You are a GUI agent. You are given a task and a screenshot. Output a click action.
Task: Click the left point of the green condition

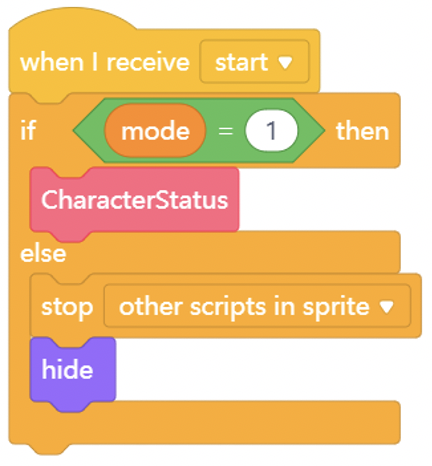(x=82, y=130)
